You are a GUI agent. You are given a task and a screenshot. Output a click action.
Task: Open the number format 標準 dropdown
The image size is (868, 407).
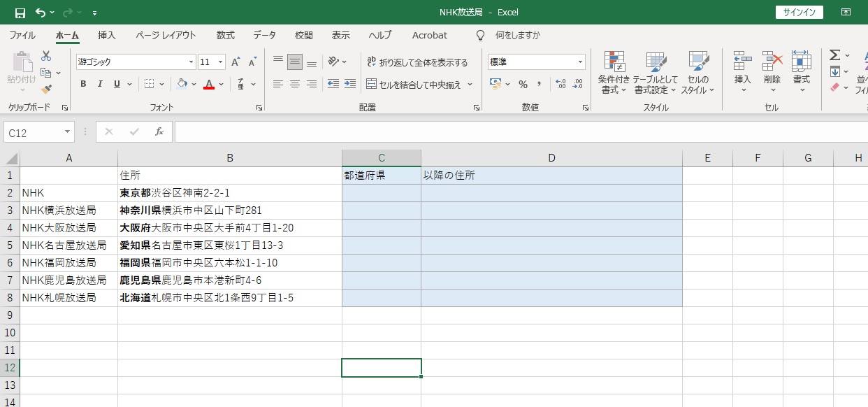click(580, 62)
